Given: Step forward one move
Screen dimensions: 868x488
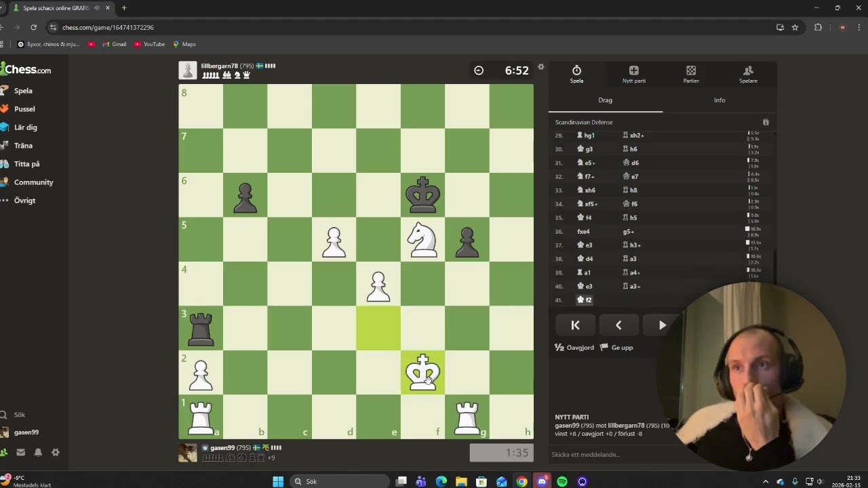Looking at the screenshot, I should click(662, 325).
